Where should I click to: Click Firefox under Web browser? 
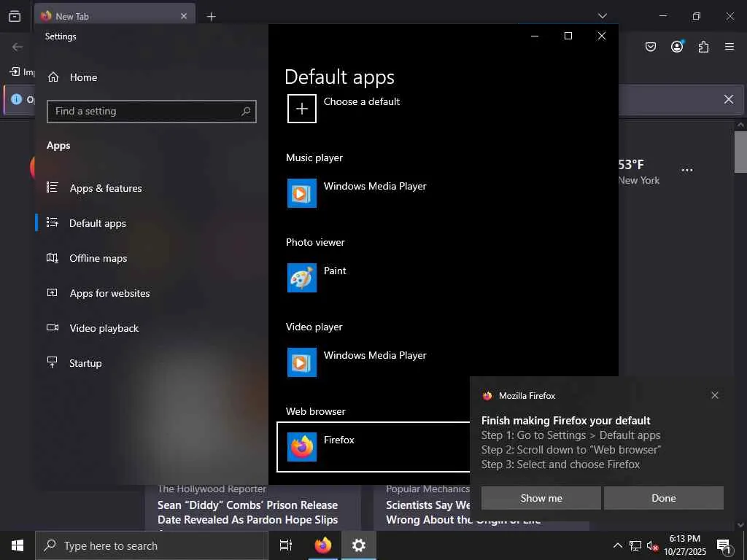(373, 447)
